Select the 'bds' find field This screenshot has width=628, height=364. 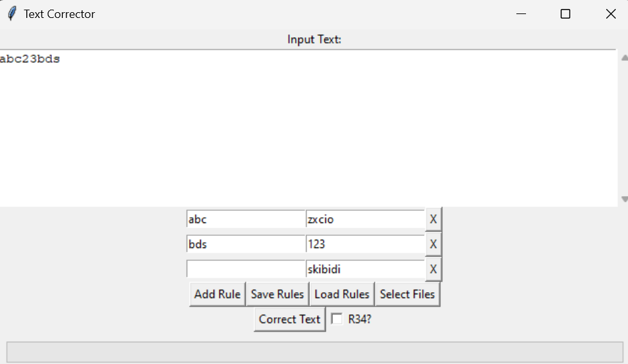pyautogui.click(x=246, y=244)
